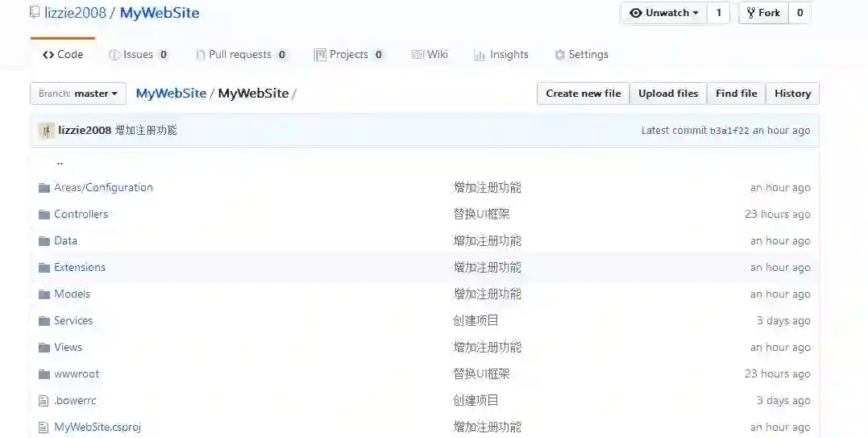868x438 pixels.
Task: Click folder icon next to Controllers
Action: click(x=44, y=215)
